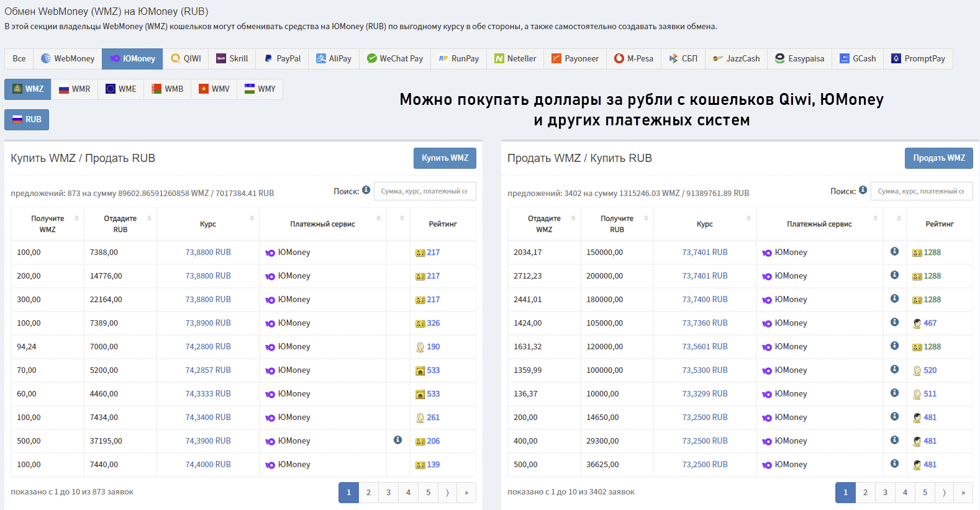
Task: Choose the WME currency filter
Action: 120,89
